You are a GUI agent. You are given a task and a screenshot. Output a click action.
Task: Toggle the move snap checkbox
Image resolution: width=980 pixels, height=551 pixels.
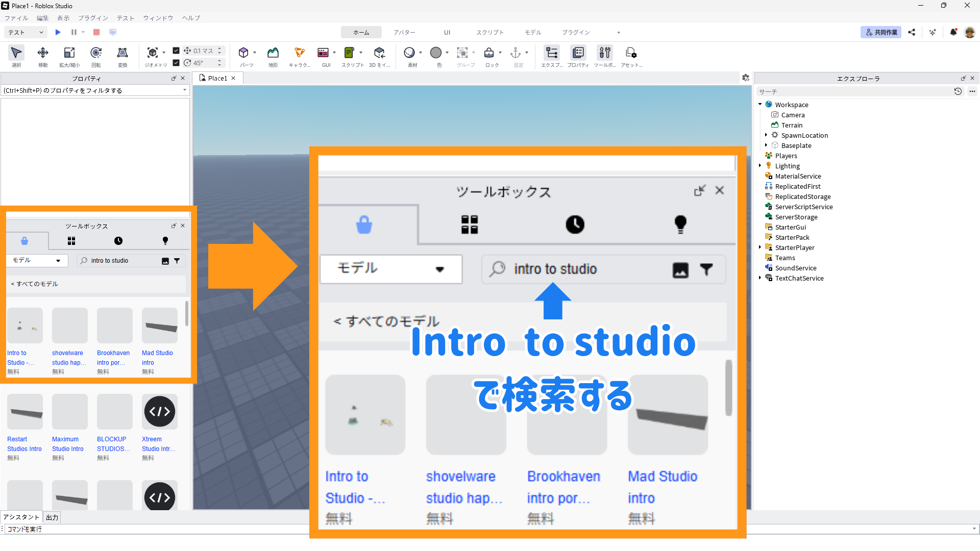pos(176,51)
